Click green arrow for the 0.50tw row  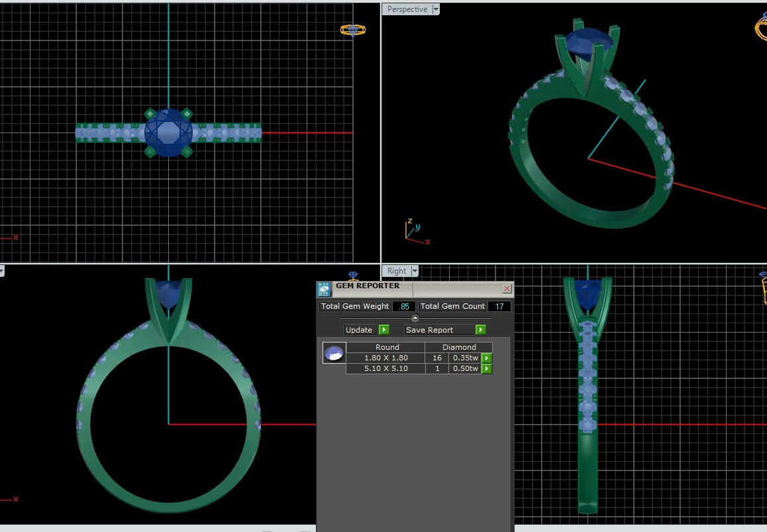pyautogui.click(x=487, y=369)
